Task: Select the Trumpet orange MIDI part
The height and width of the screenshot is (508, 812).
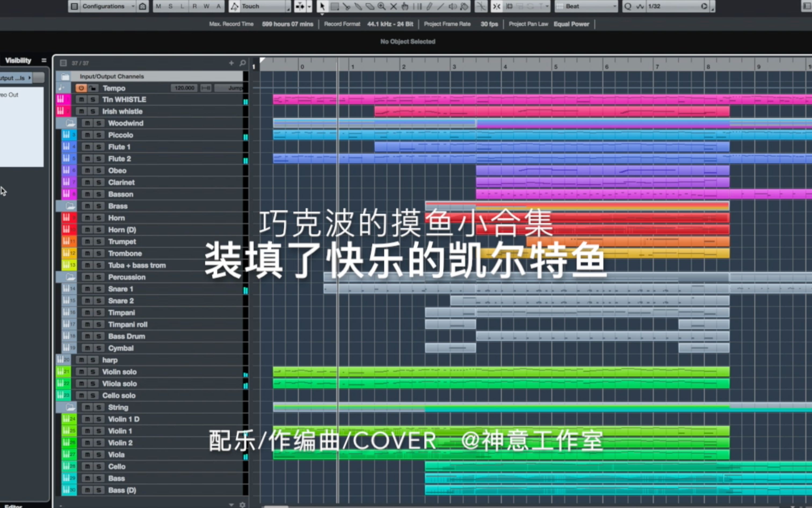Action: point(628,242)
